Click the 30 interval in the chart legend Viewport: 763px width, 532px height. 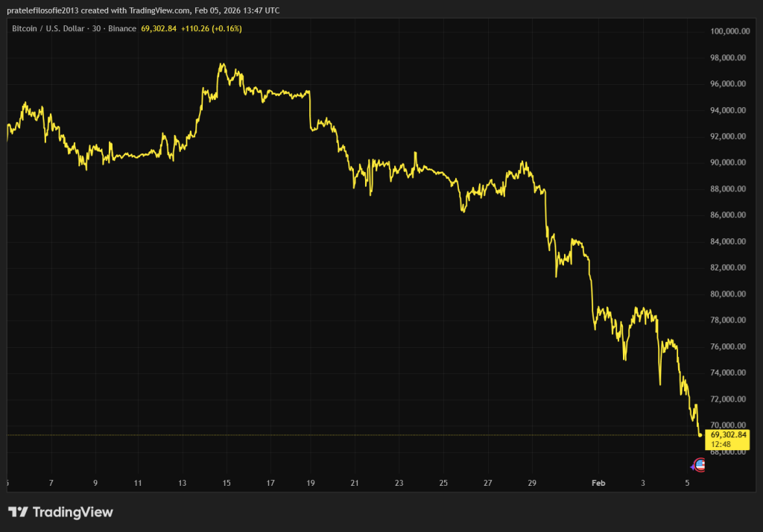point(95,28)
